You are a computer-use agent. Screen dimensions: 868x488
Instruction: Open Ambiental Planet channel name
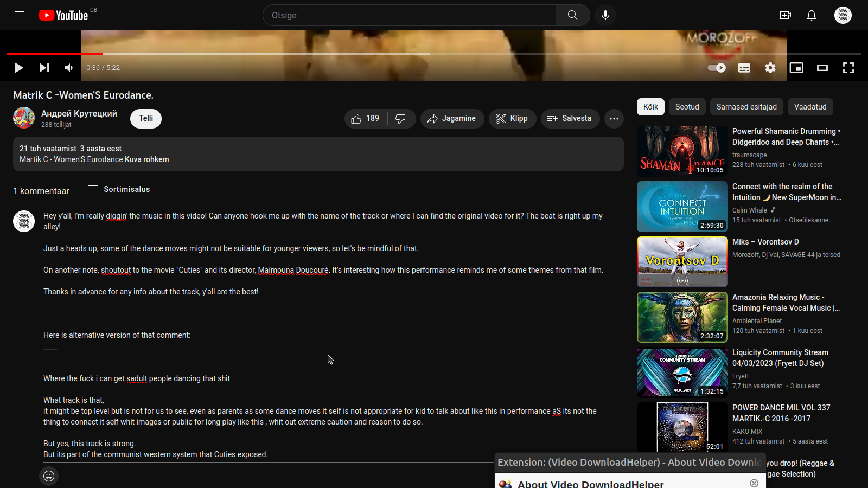click(x=757, y=321)
